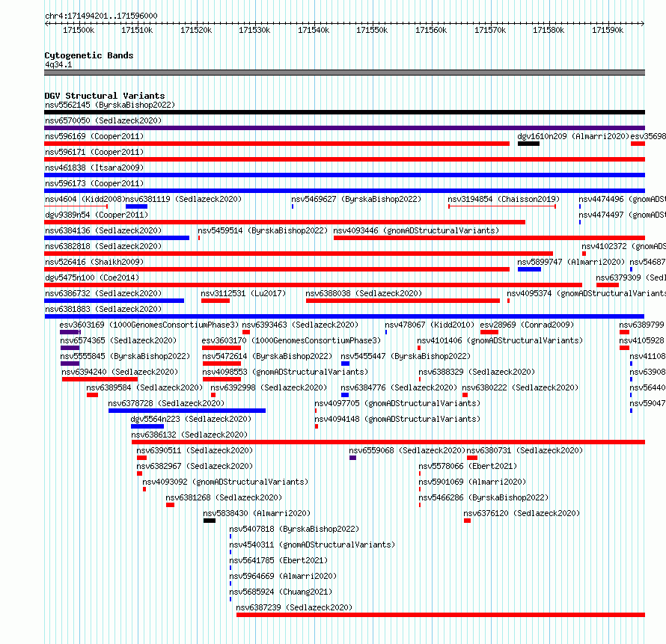Screen dimensions: 666x644
Task: Click nsv6387239 (Sedlazeck2020) label
Action: (x=294, y=607)
